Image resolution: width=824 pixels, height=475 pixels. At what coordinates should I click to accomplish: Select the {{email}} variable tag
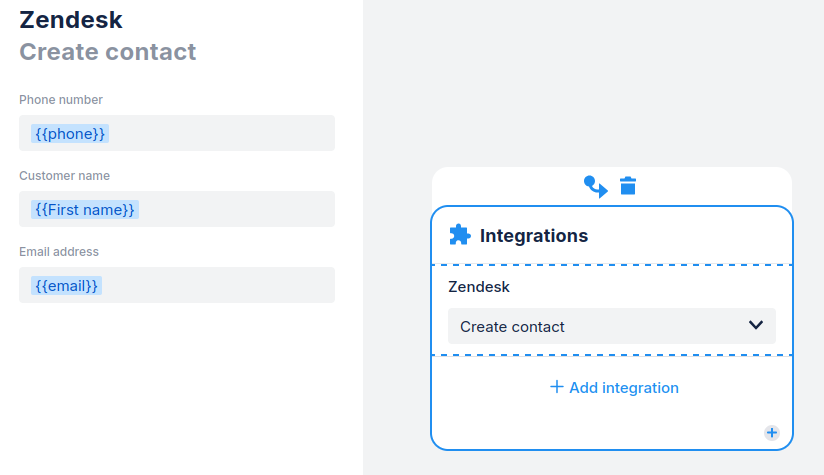pos(67,285)
